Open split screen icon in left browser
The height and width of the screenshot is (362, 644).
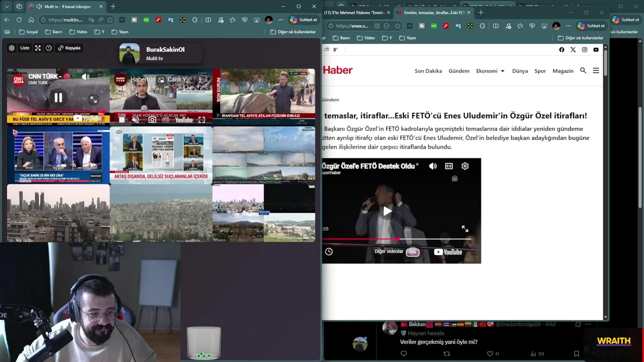(208, 20)
